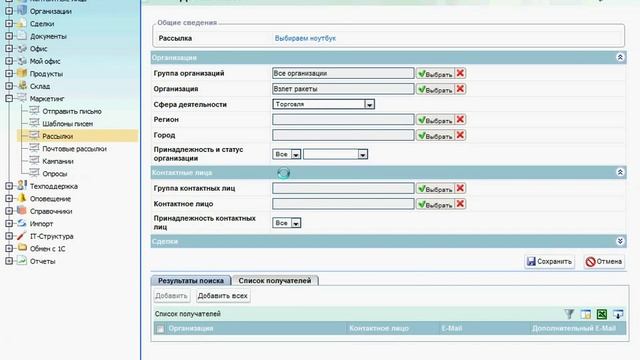640x360 pixels.
Task: Open Отправить письмо in Маркетинг
Action: point(72,111)
